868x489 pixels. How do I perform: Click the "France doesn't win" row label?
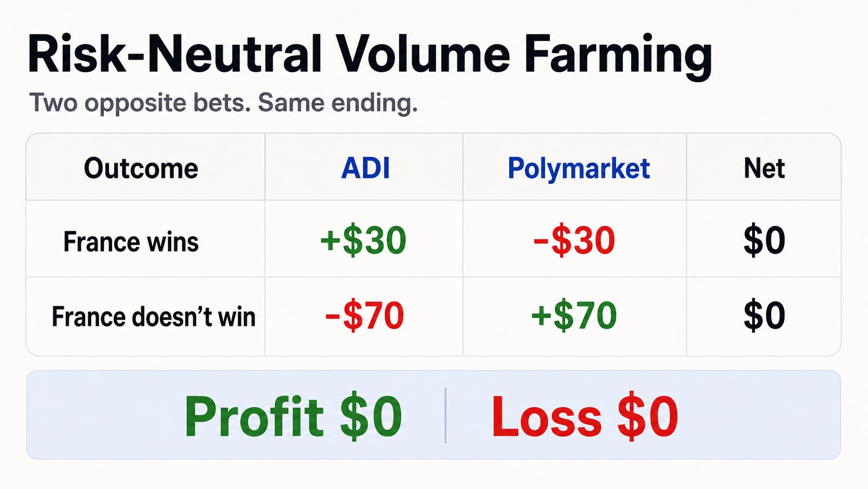154,316
